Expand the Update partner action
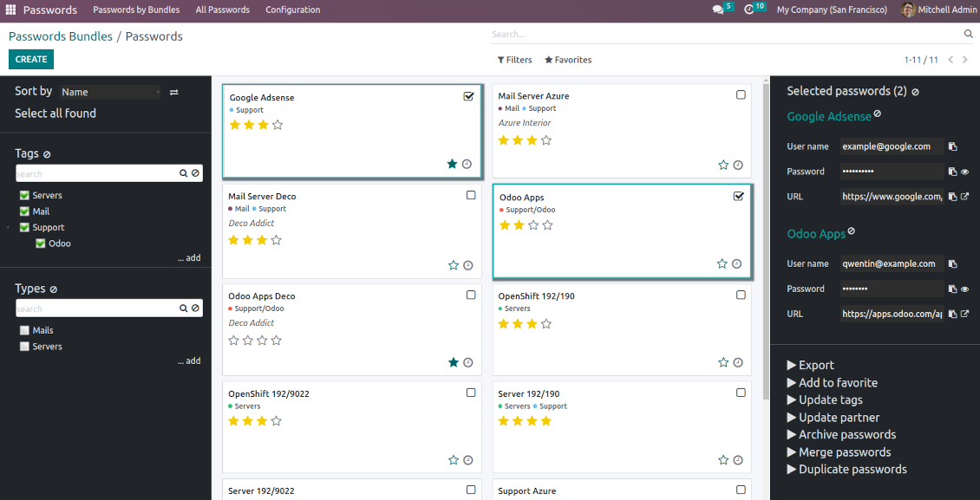Image resolution: width=980 pixels, height=500 pixels. click(x=833, y=417)
